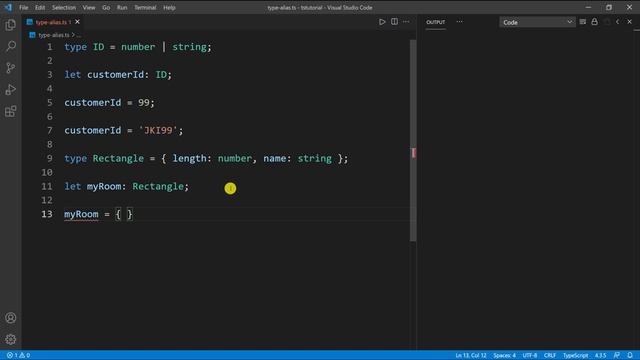Click the number 99 on line 5
Viewport: 640px width, 360px height.
tap(144, 102)
